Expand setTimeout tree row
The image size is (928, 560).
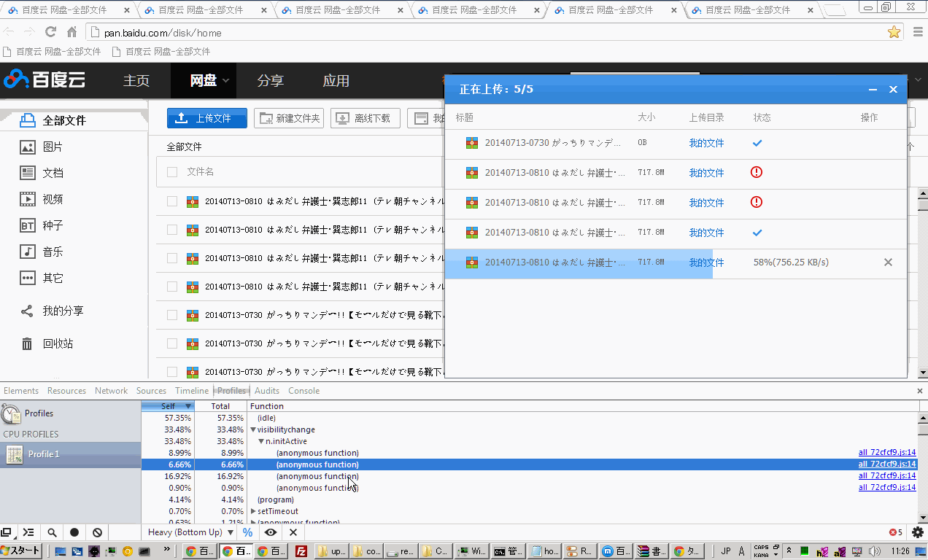click(x=253, y=511)
